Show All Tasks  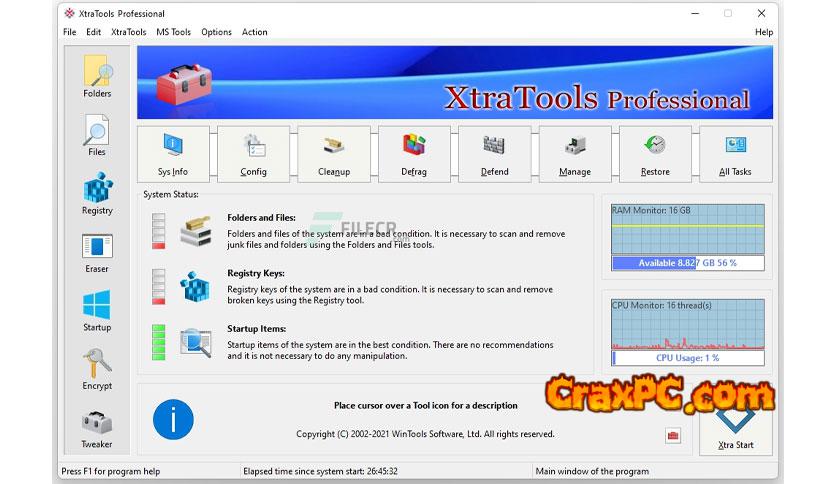point(736,154)
